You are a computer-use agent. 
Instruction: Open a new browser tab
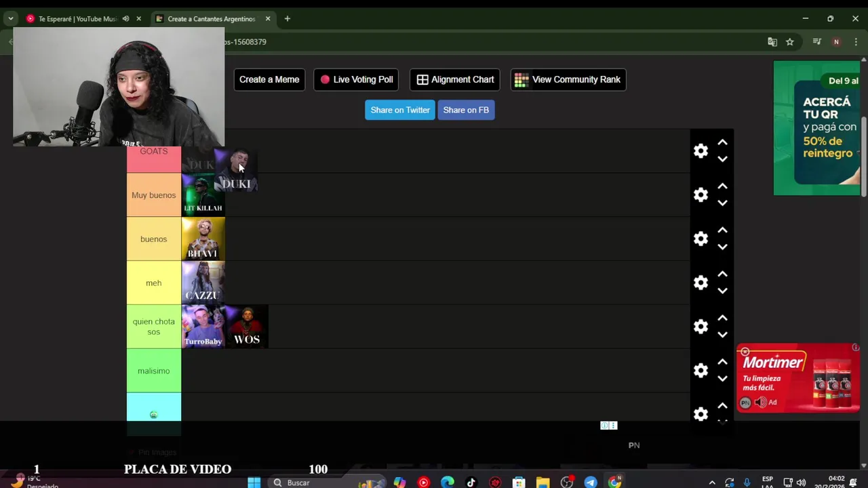288,19
